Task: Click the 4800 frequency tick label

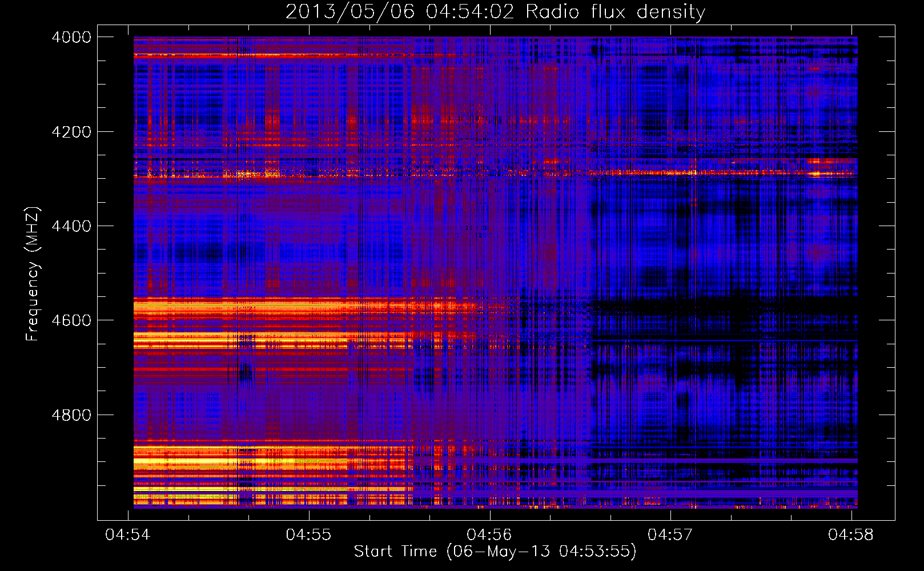Action: (71, 415)
